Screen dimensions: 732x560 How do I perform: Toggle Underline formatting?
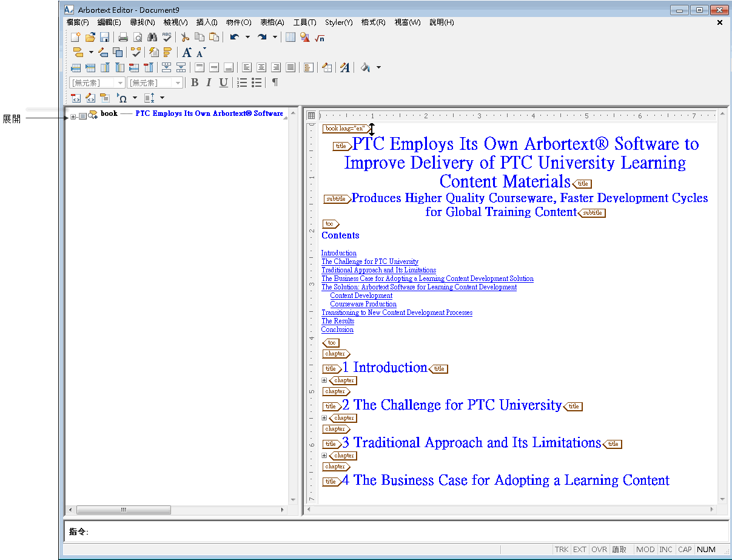(223, 83)
